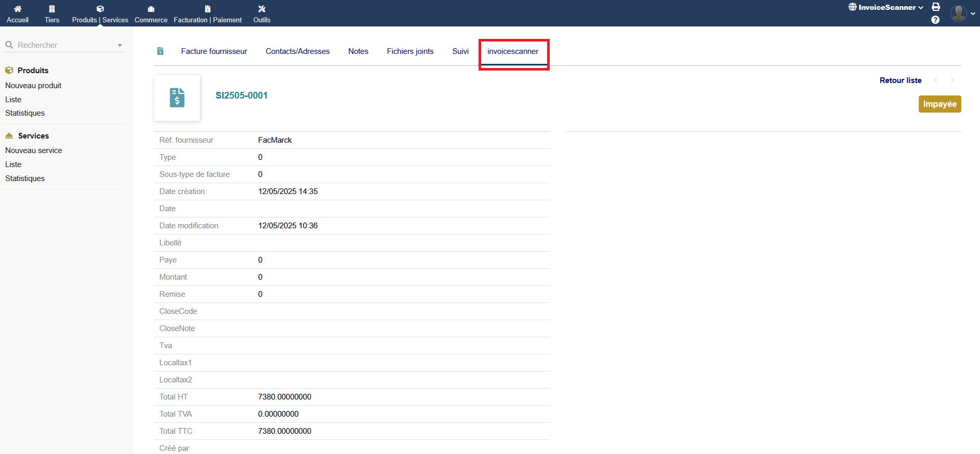Screen dimensions: 980x454
Task: Click the printer icon in header
Action: point(936,7)
